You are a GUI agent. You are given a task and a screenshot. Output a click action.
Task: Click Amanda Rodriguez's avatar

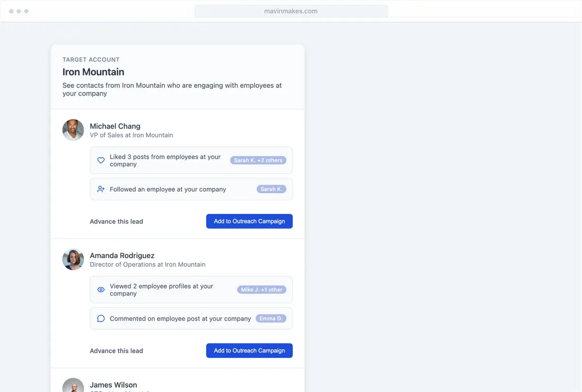click(x=73, y=260)
